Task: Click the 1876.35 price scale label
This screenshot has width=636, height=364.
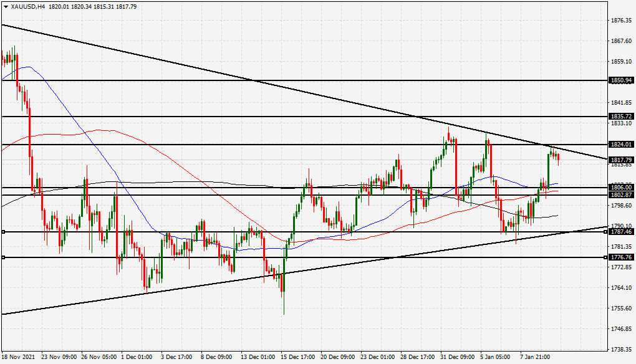Action: click(622, 21)
